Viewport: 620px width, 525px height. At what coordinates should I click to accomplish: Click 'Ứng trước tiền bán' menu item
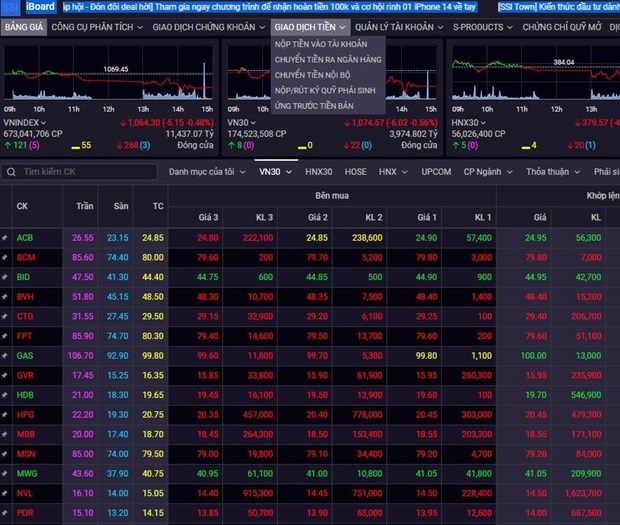pyautogui.click(x=315, y=105)
